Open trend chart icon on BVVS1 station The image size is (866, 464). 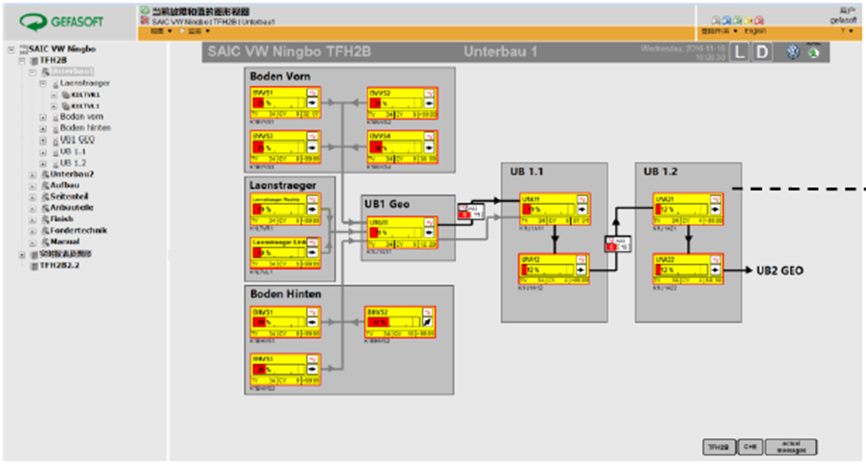point(313,93)
